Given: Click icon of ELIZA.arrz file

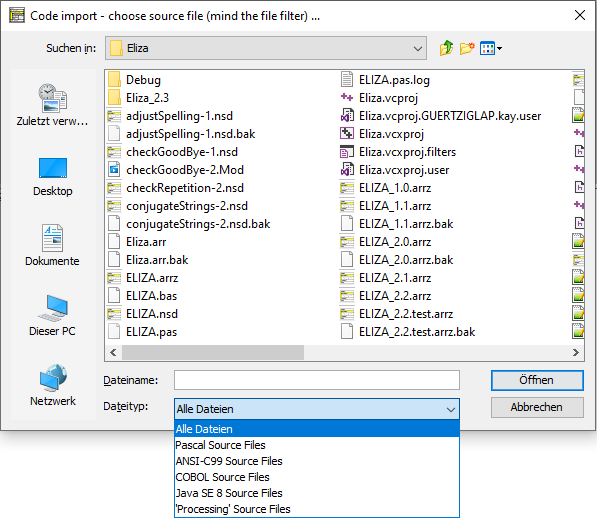Looking at the screenshot, I should coord(114,278).
